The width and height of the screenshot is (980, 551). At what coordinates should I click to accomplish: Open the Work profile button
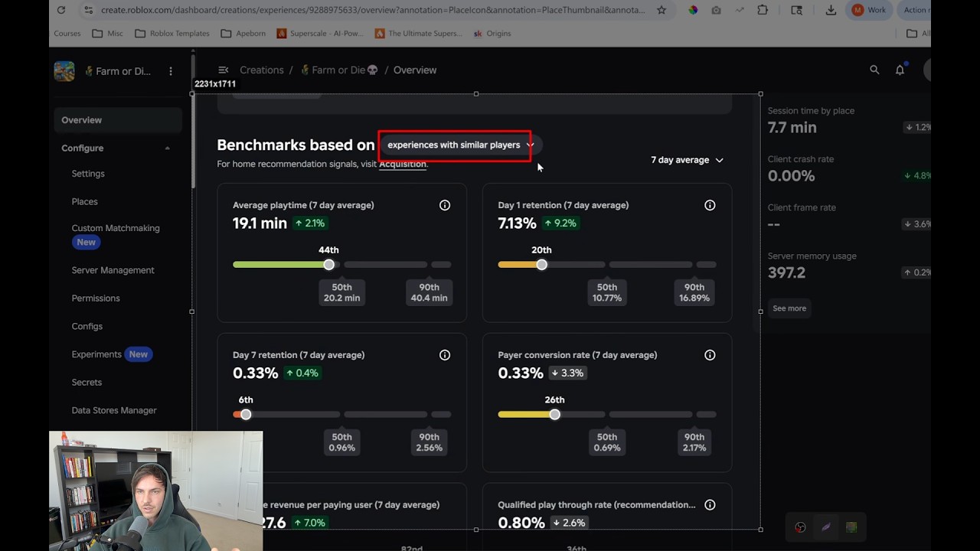869,10
